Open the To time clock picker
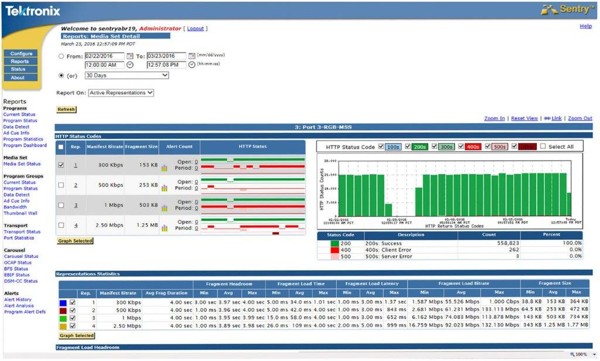The image size is (600, 361). tap(192, 65)
